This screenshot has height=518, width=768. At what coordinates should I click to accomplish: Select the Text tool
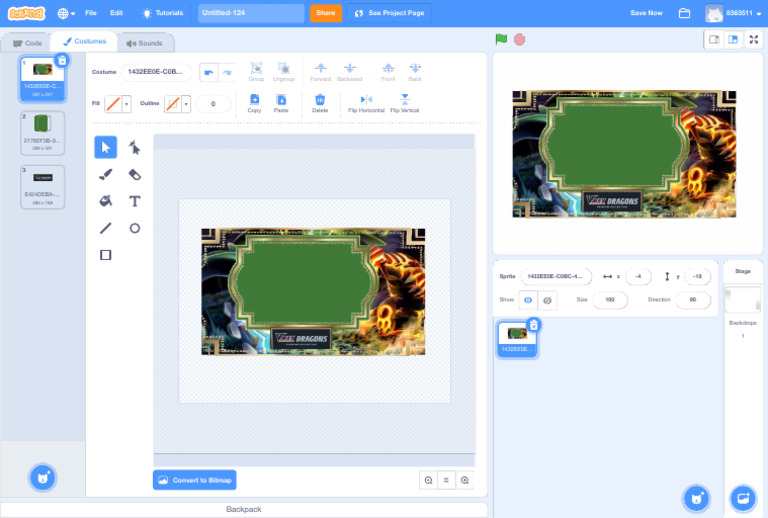[x=134, y=201]
